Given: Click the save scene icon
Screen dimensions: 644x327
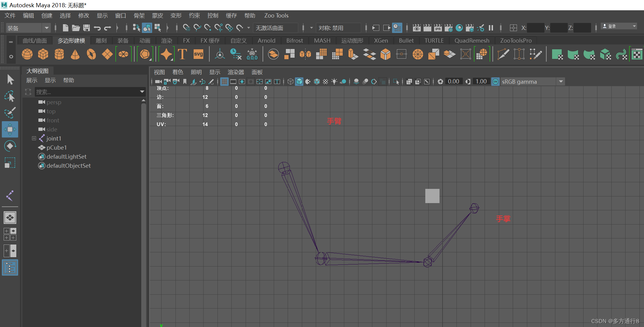Looking at the screenshot, I should (x=87, y=28).
